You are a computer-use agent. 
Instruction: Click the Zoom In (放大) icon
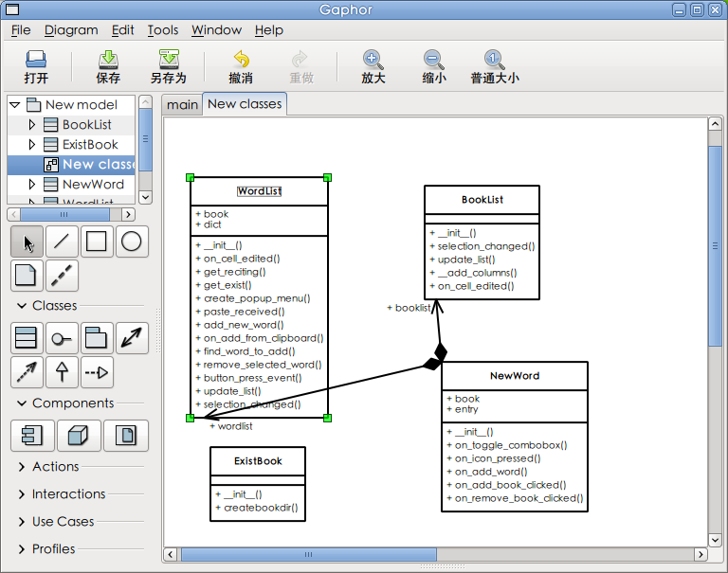pyautogui.click(x=373, y=66)
